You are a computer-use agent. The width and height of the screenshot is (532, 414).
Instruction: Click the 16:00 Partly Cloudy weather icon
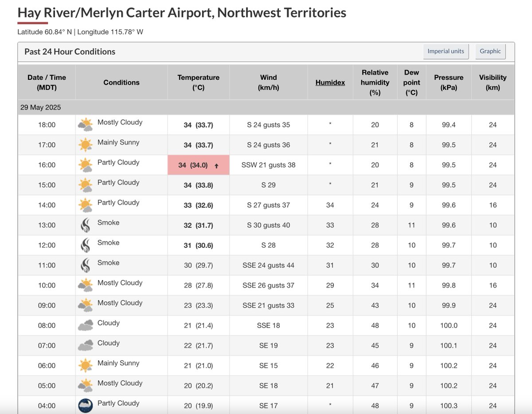85,165
